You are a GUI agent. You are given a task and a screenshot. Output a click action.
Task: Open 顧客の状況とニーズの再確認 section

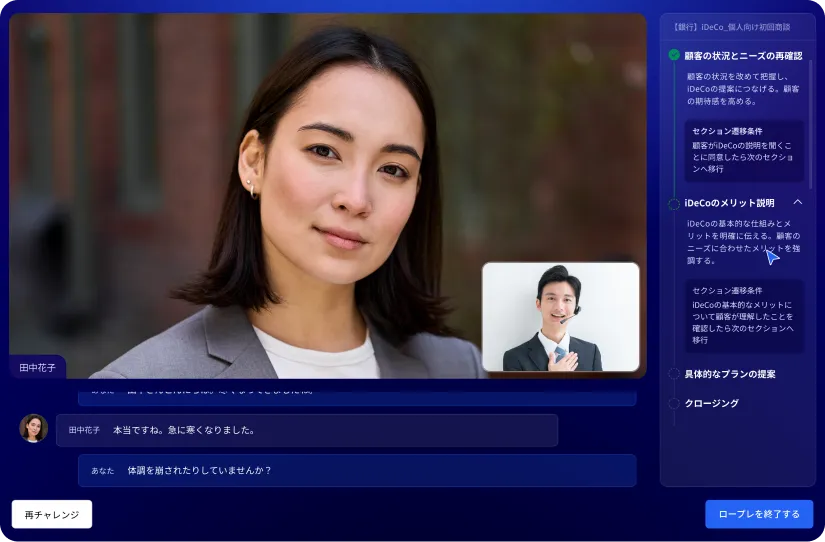point(743,56)
